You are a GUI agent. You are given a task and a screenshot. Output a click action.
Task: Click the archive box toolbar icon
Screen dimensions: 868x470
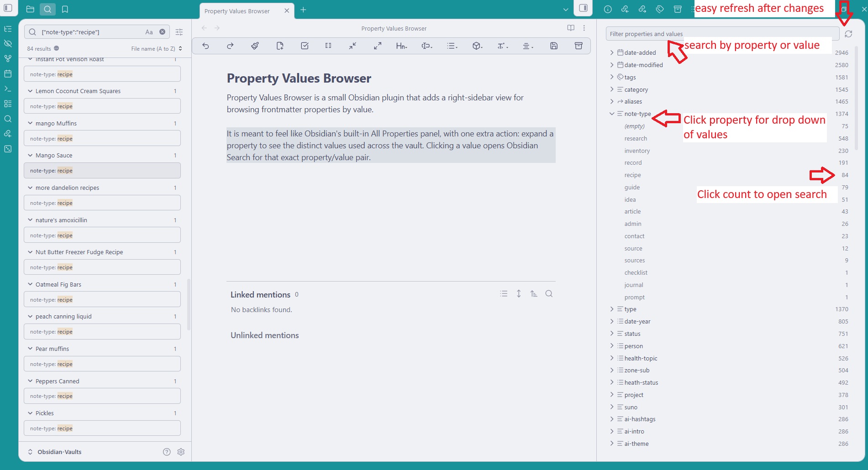(579, 46)
